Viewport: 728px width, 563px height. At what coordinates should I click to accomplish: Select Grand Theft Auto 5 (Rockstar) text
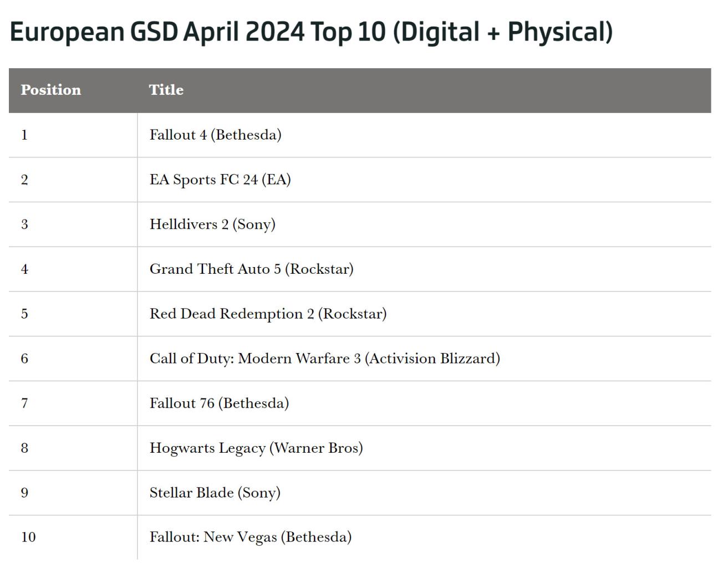point(251,269)
